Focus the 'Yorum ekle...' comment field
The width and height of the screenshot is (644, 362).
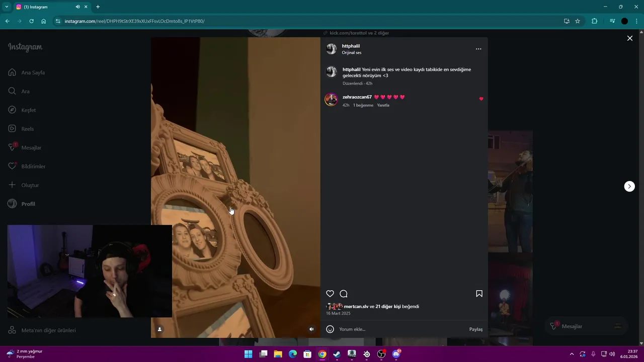coord(401,329)
